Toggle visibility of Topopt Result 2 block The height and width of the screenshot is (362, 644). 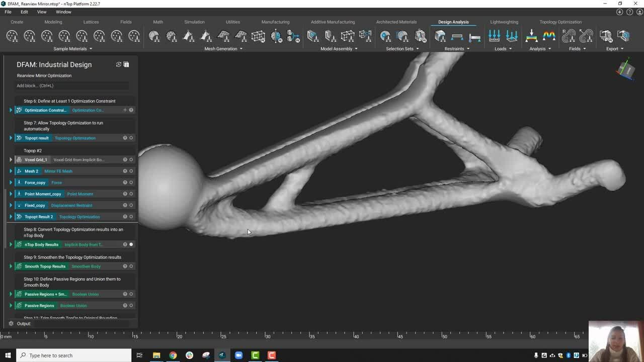point(131,217)
